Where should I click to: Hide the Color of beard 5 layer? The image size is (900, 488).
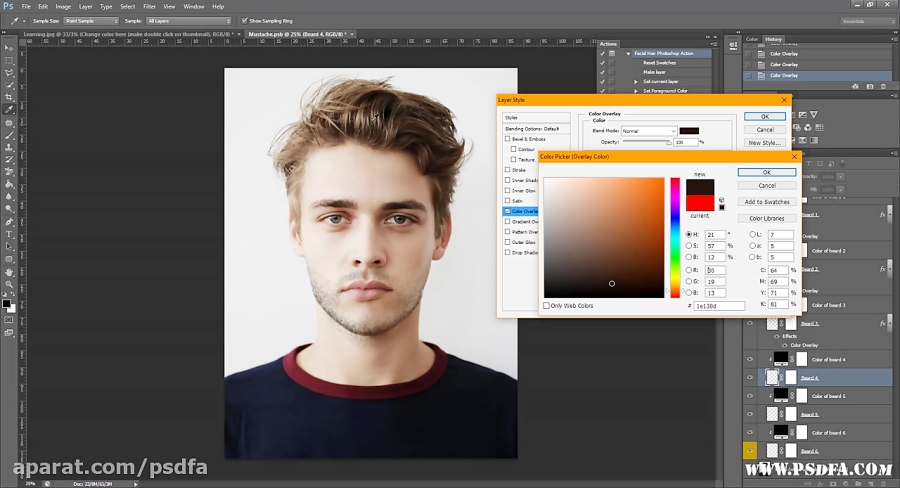coord(750,396)
